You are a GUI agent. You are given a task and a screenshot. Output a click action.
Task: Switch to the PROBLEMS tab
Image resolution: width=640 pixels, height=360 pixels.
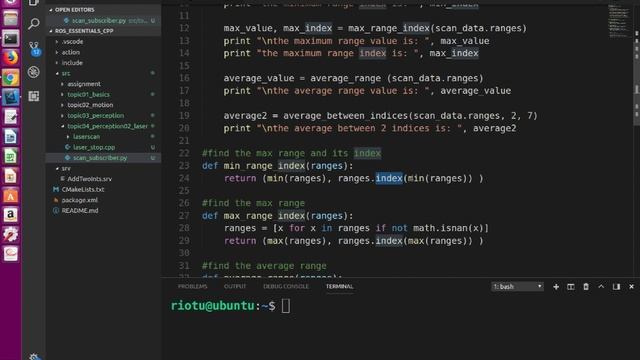(192, 287)
